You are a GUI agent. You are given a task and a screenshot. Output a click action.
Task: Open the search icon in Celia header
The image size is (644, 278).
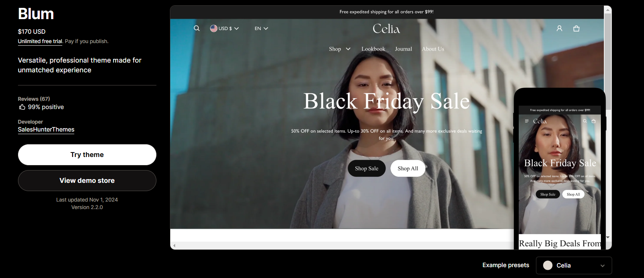(197, 28)
